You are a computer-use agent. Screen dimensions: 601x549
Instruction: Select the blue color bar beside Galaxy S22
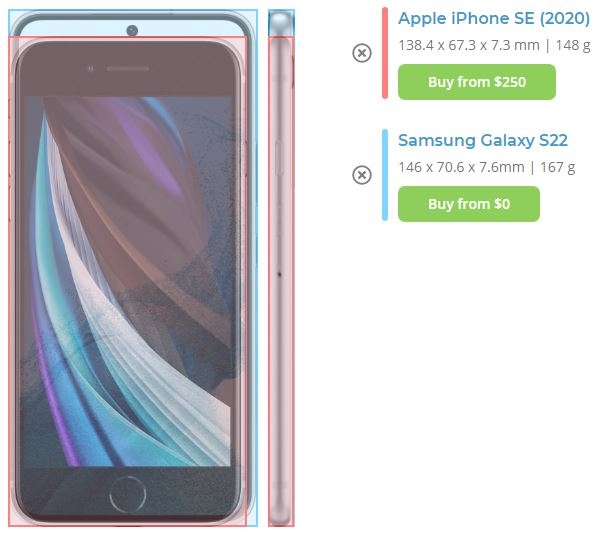[385, 175]
